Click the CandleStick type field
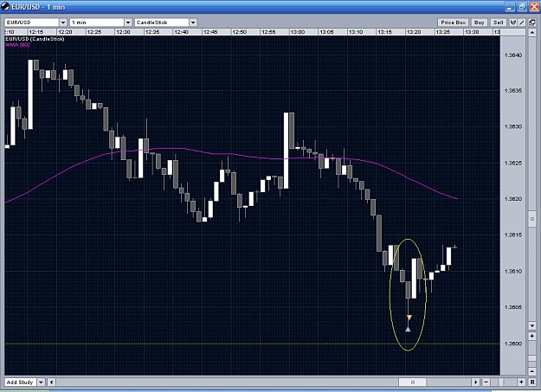Image resolution: width=541 pixels, height=392 pixels. point(162,22)
